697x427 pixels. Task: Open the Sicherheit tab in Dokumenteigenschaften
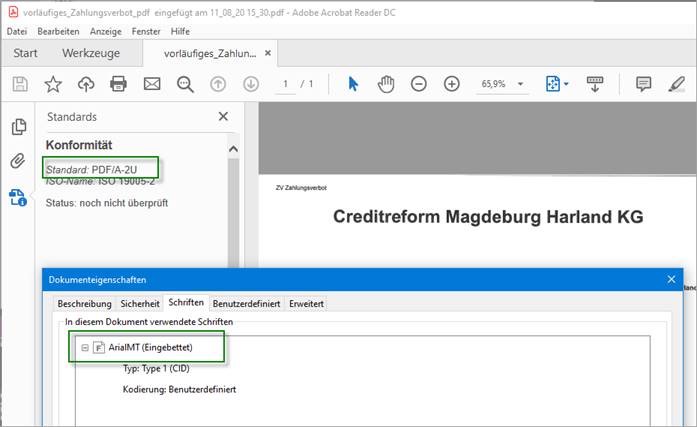[140, 304]
